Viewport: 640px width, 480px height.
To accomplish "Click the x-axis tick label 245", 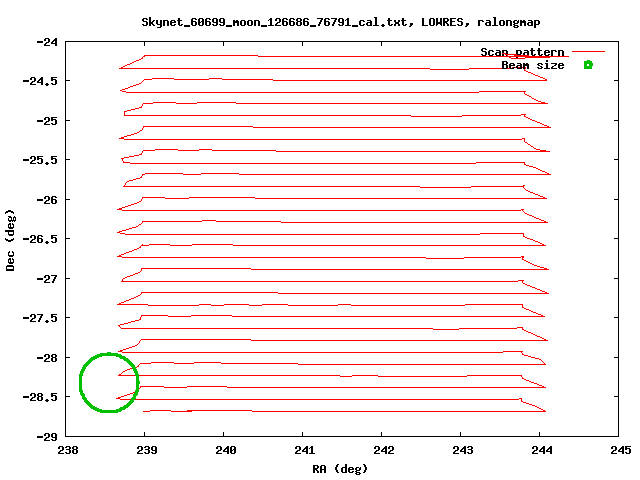I will (621, 450).
